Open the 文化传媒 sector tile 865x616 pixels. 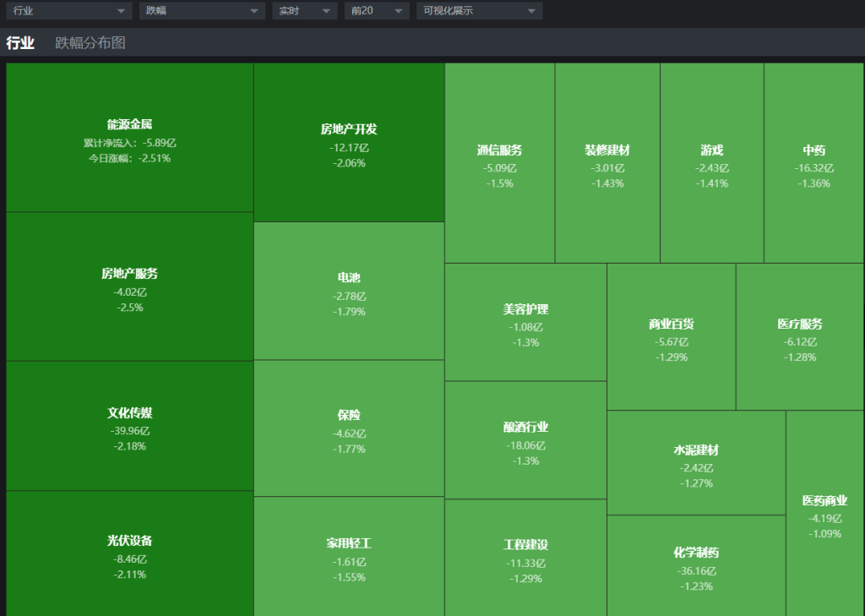[x=129, y=428]
